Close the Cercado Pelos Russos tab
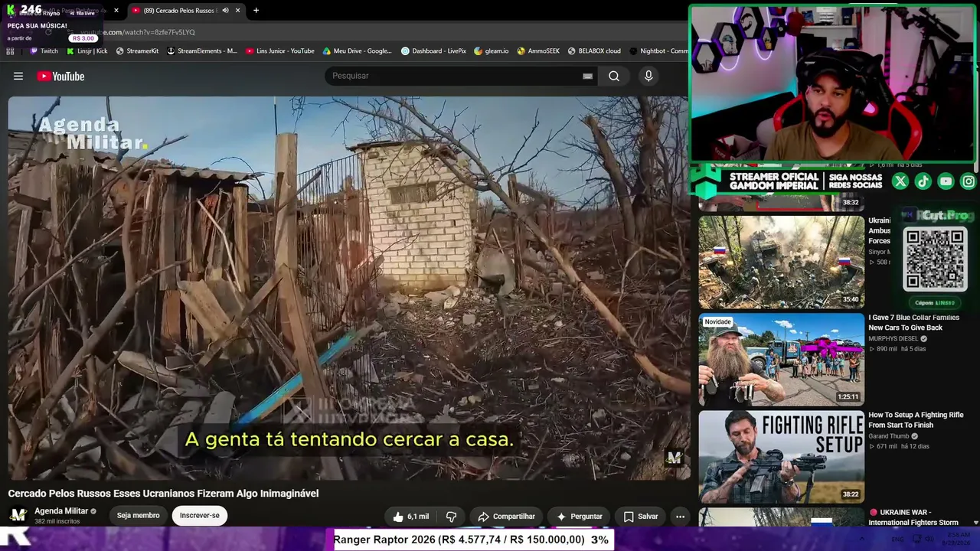The height and width of the screenshot is (551, 980). (x=237, y=11)
